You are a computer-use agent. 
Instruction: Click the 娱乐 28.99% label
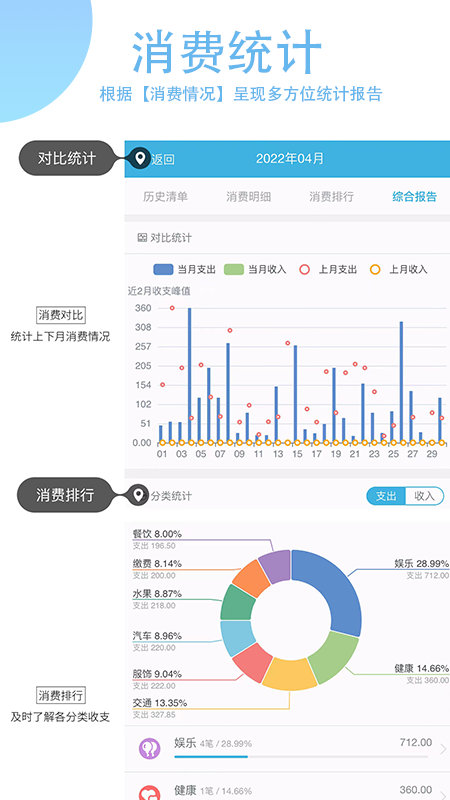[421, 564]
